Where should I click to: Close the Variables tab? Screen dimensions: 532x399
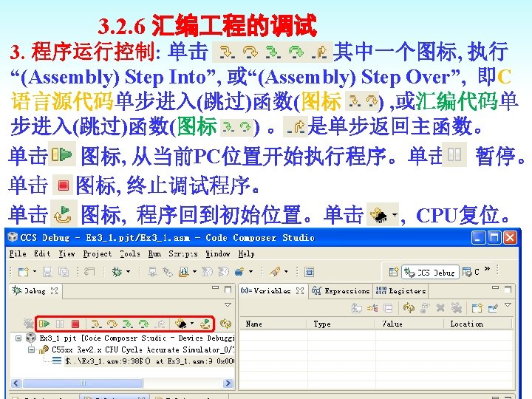click(300, 291)
